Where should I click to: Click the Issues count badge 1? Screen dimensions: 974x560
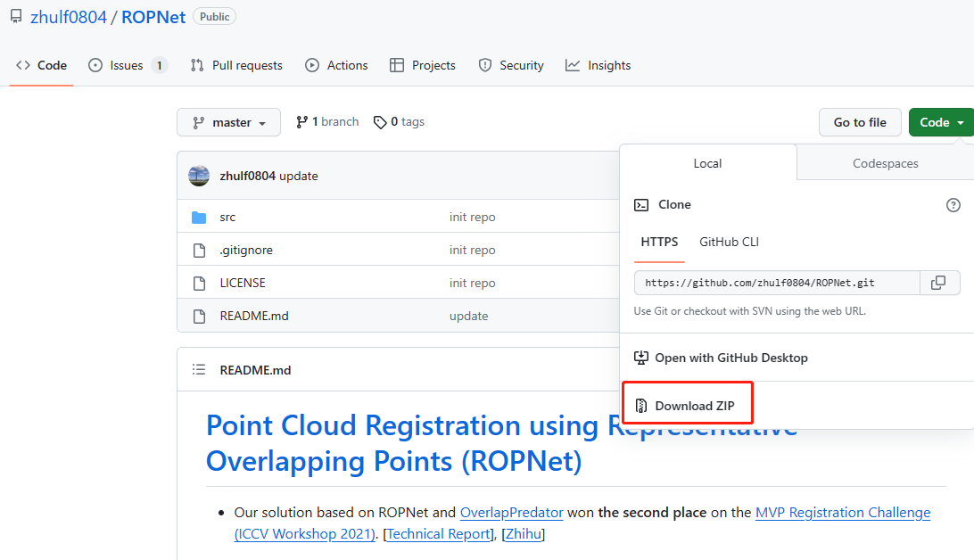tap(160, 65)
